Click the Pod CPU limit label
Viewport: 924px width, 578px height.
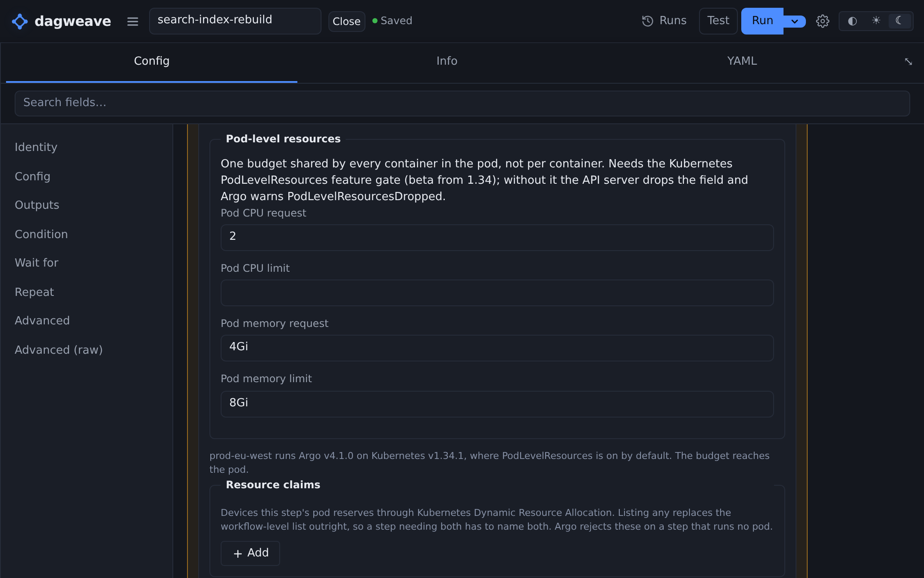255,268
